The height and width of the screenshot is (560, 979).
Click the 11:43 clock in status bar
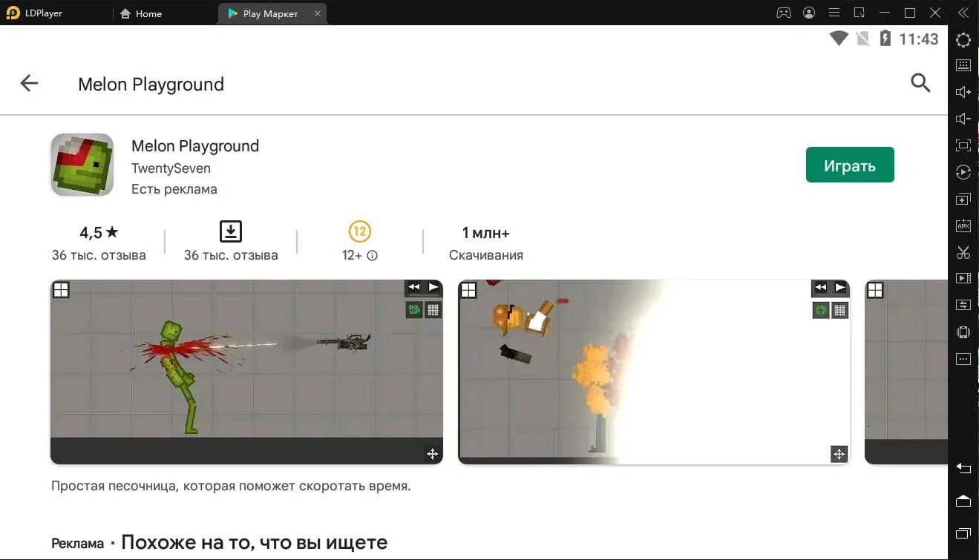pyautogui.click(x=919, y=39)
